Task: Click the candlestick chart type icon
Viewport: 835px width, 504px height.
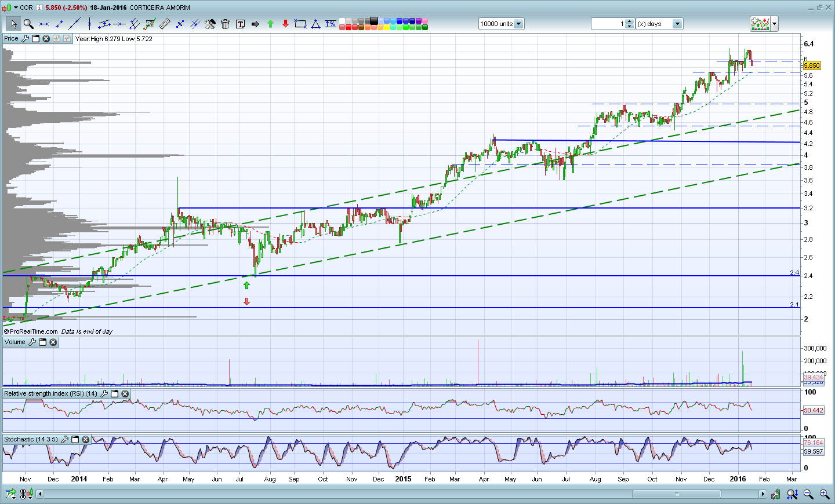Action: point(6,8)
